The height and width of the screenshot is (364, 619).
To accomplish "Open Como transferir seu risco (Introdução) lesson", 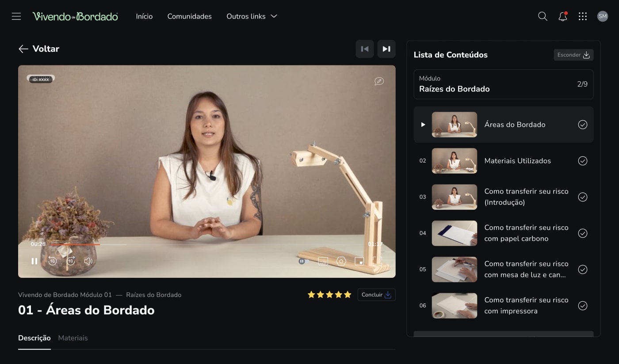I will 504,197.
